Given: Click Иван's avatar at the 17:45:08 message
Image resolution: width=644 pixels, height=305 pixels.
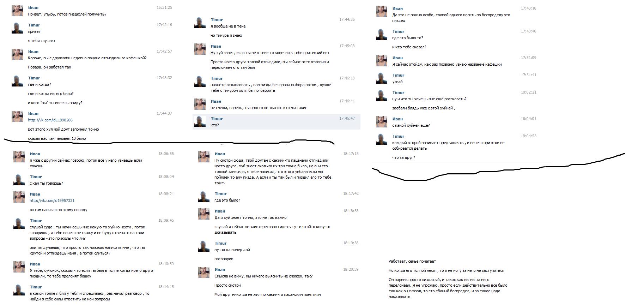Looking at the screenshot, I should tap(200, 49).
